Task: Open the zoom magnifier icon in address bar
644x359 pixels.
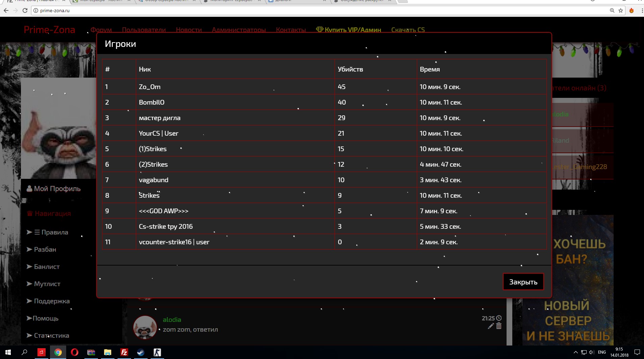Action: (612, 10)
